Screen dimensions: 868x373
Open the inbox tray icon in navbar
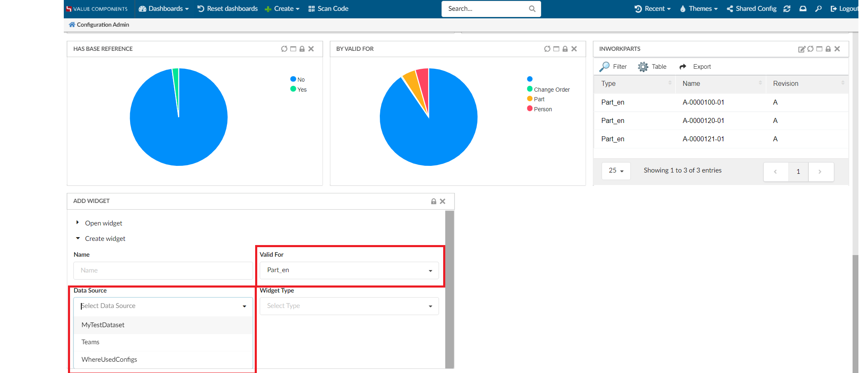[x=803, y=9]
